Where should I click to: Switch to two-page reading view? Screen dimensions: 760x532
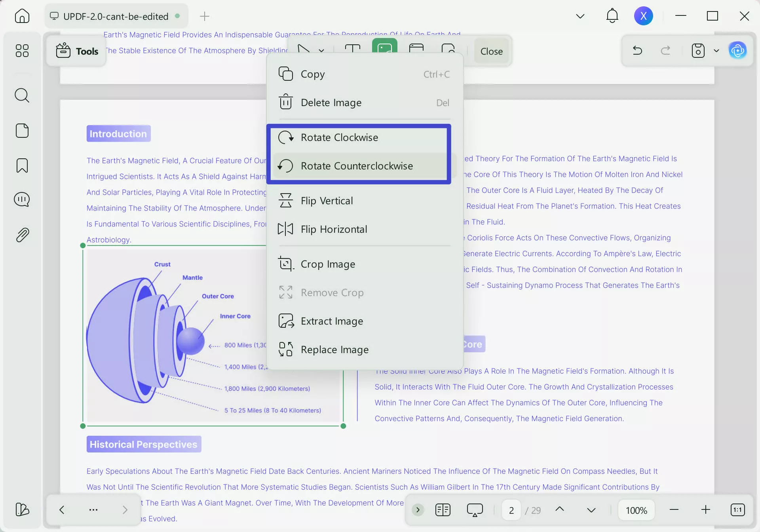443,510
